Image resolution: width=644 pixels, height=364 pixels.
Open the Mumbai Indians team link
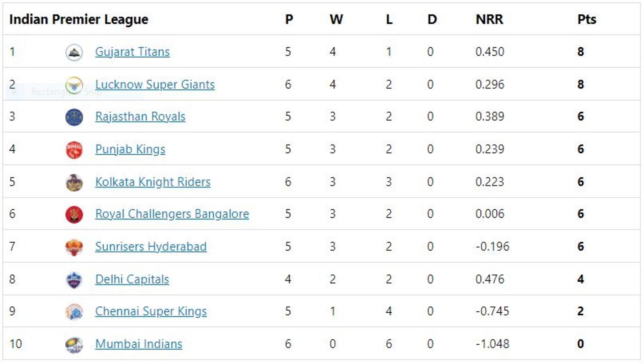pos(139,344)
